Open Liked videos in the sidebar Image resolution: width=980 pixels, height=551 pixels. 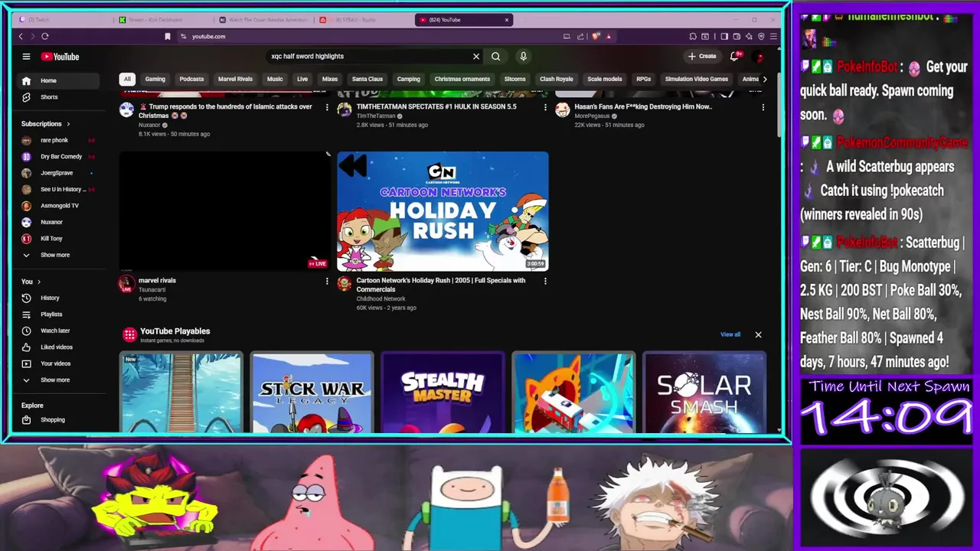click(55, 347)
